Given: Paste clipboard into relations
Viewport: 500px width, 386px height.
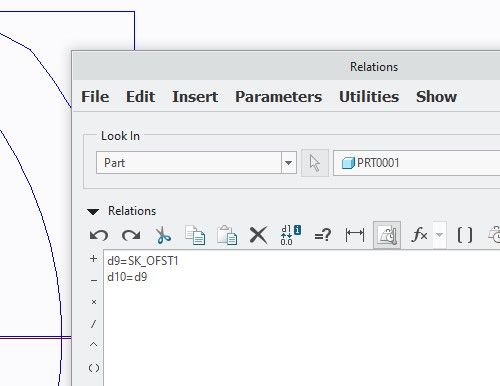Looking at the screenshot, I should tap(227, 235).
